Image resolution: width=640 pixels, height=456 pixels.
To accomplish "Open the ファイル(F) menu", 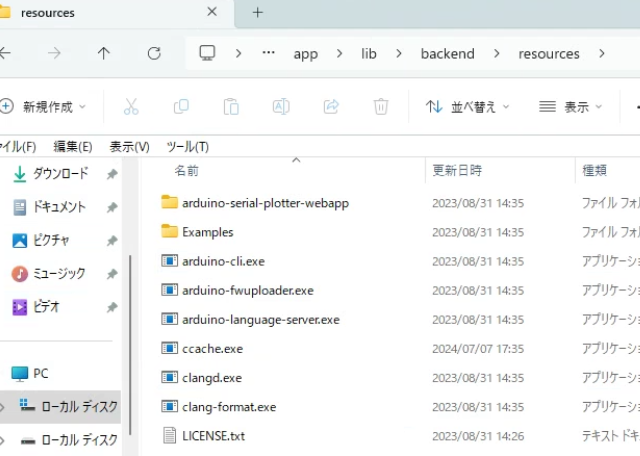I will point(17,147).
